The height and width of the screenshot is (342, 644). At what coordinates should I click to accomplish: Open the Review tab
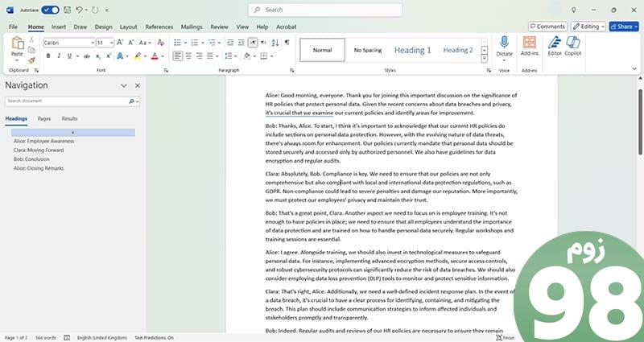click(219, 27)
